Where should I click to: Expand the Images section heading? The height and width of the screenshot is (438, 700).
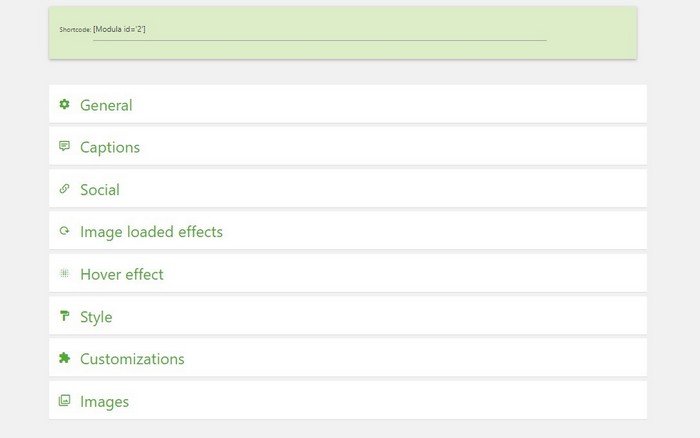tap(104, 402)
